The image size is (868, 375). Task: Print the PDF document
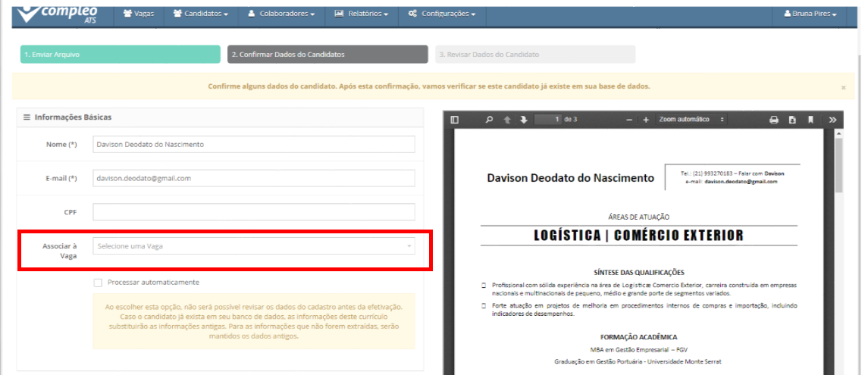774,120
